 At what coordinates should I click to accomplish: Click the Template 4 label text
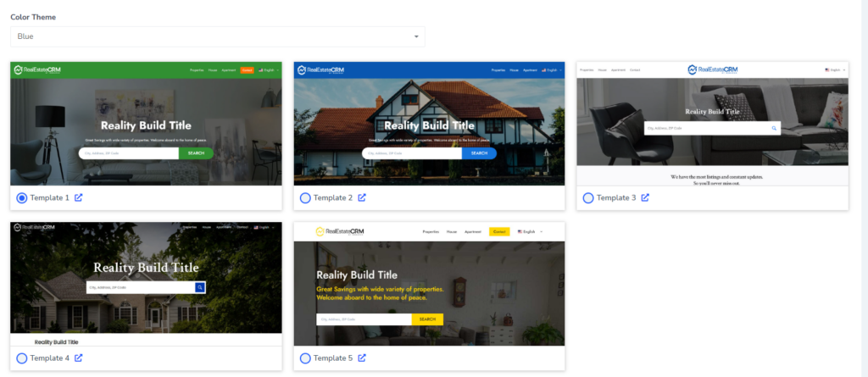[50, 358]
